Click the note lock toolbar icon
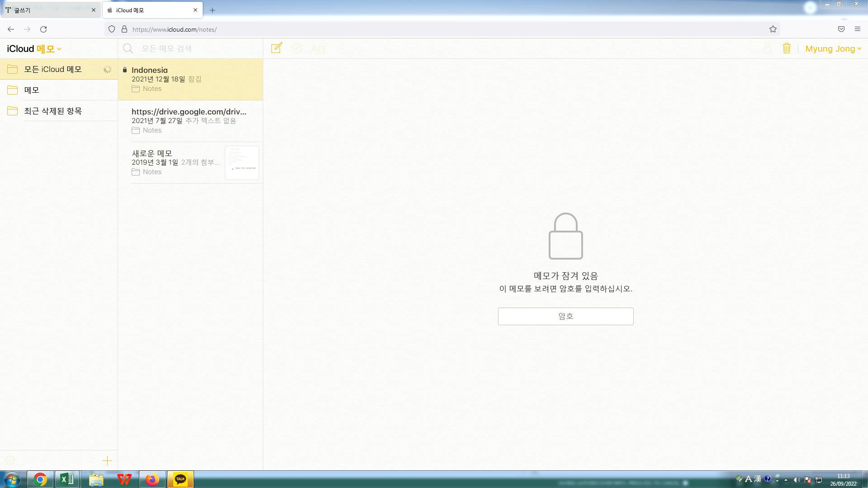868x488 pixels. pos(768,48)
